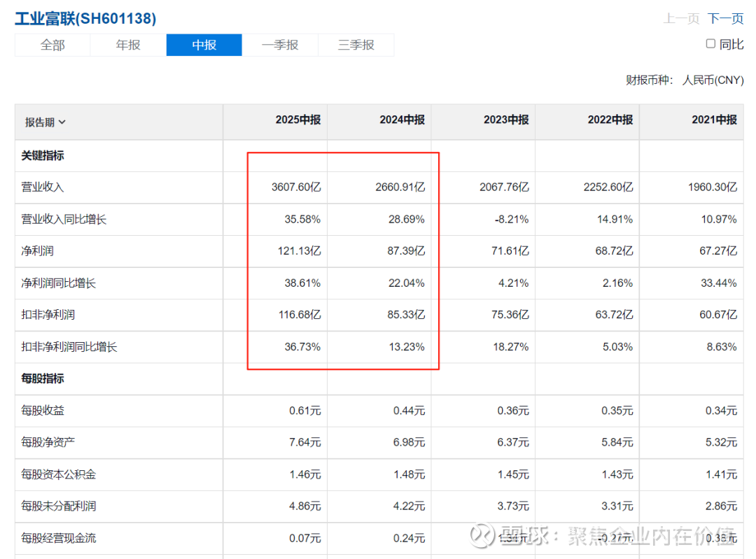756x559 pixels.
Task: Click the 13.23% growth cell
Action: pyautogui.click(x=407, y=347)
